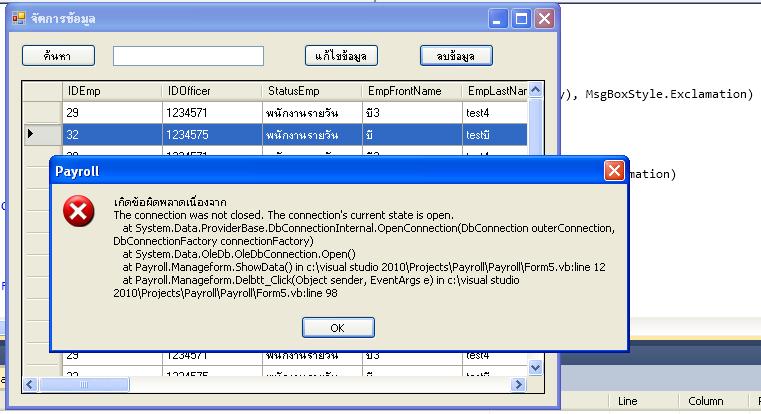
Task: Close the Payroll error dialog
Action: (614, 170)
